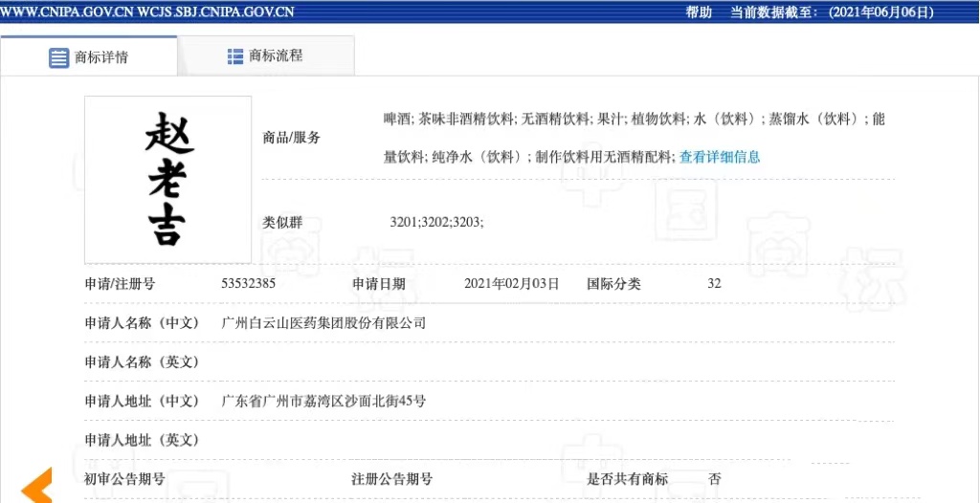980x503 pixels.
Task: Click the 商品/服务 label
Action: tap(291, 138)
